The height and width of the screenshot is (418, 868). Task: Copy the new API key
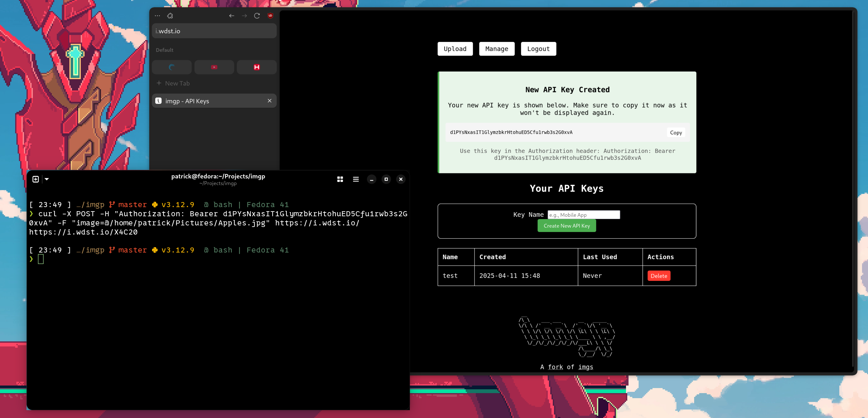pyautogui.click(x=676, y=133)
